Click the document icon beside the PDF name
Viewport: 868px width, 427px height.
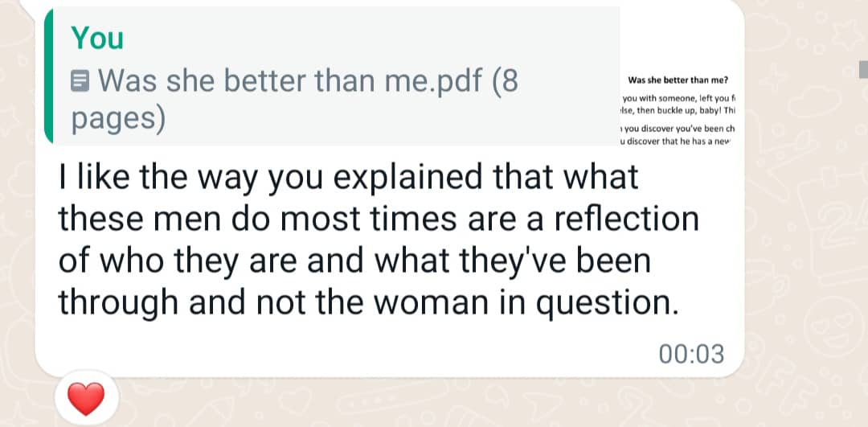pos(80,80)
